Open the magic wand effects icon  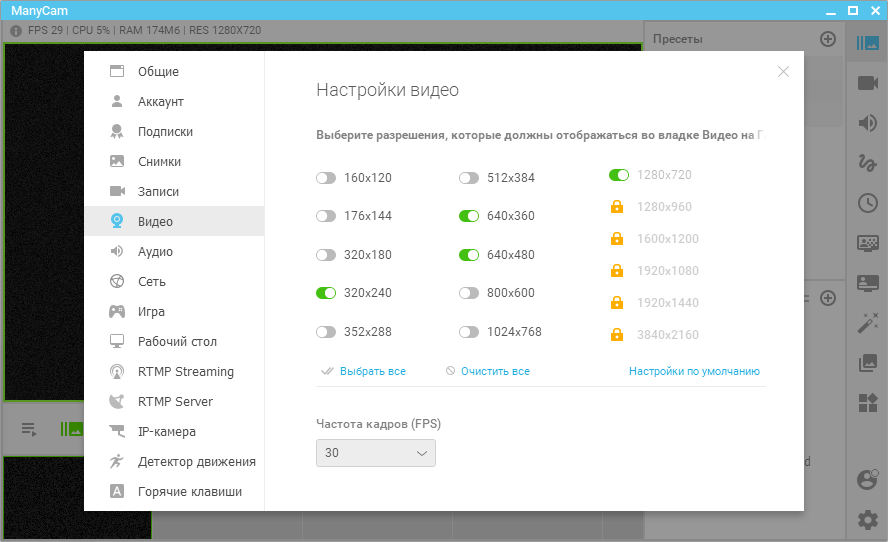(867, 323)
